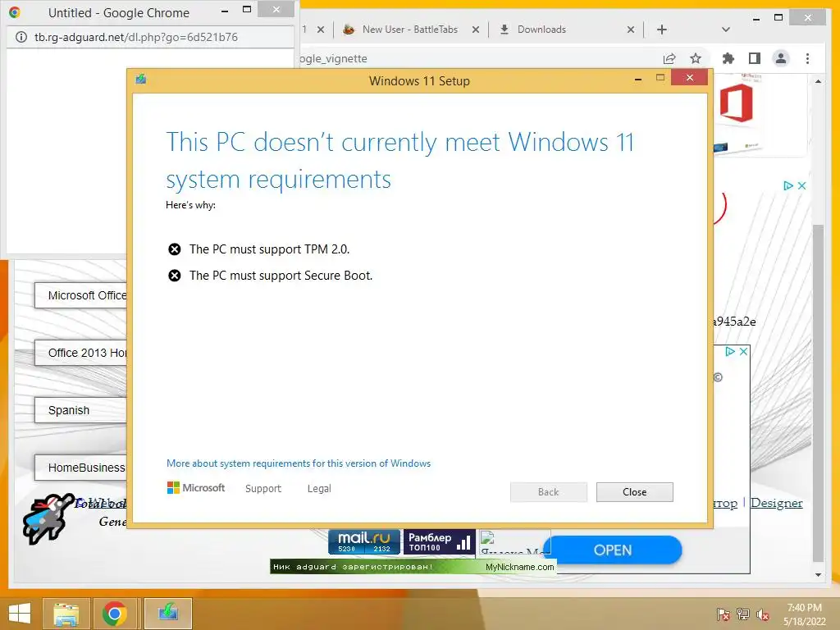Open the Chrome profile avatar
The height and width of the screenshot is (630, 840).
coord(781,58)
